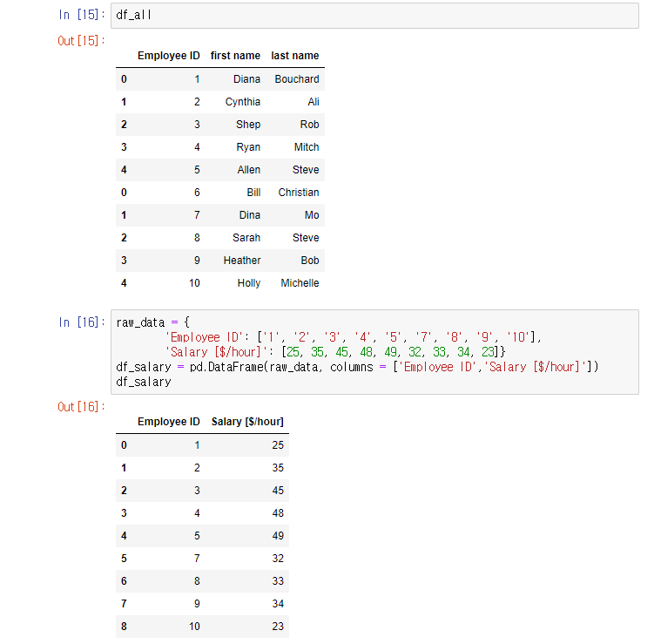This screenshot has width=654, height=644.
Task: Click the raw_data code input cell
Action: click(374, 352)
